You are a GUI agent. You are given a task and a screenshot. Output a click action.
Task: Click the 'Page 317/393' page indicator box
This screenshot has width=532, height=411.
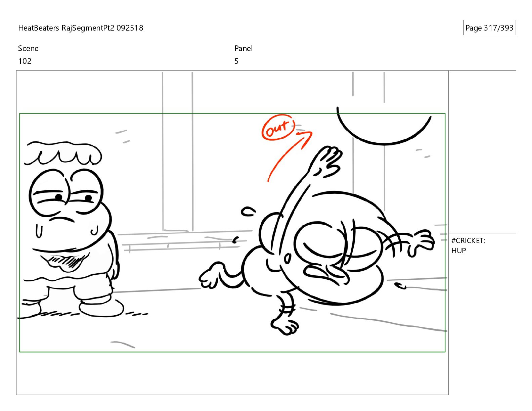coord(489,28)
